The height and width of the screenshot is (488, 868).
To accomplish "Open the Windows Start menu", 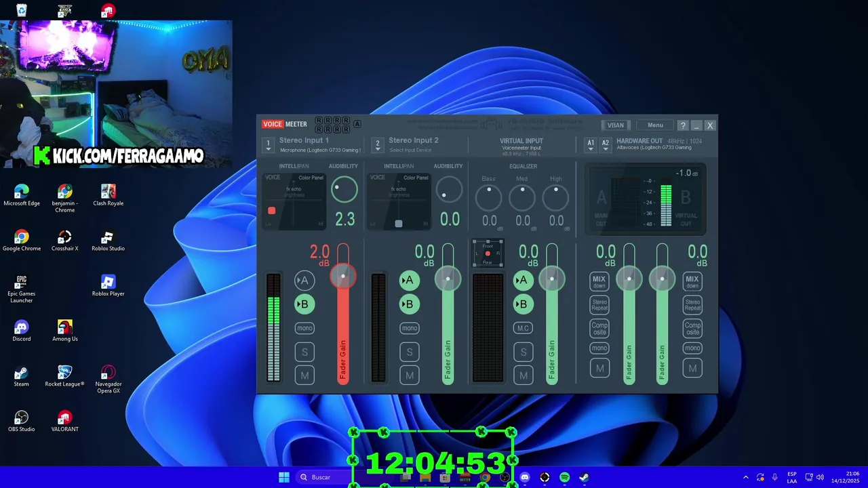I will click(284, 477).
